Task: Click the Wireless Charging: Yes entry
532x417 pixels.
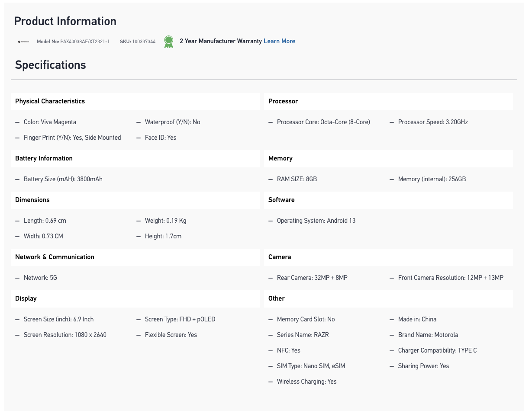Action: point(306,382)
